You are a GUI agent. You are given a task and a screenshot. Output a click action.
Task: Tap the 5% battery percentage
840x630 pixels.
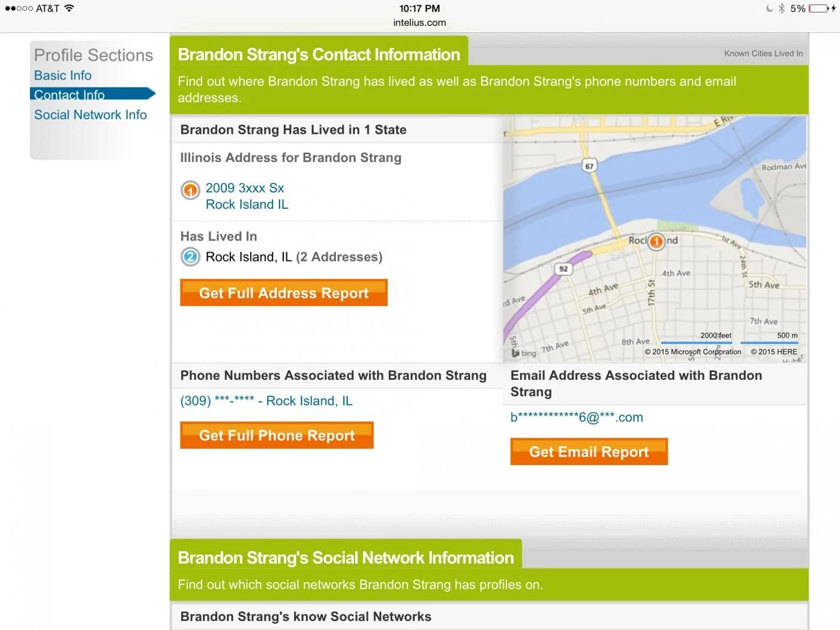tap(797, 8)
